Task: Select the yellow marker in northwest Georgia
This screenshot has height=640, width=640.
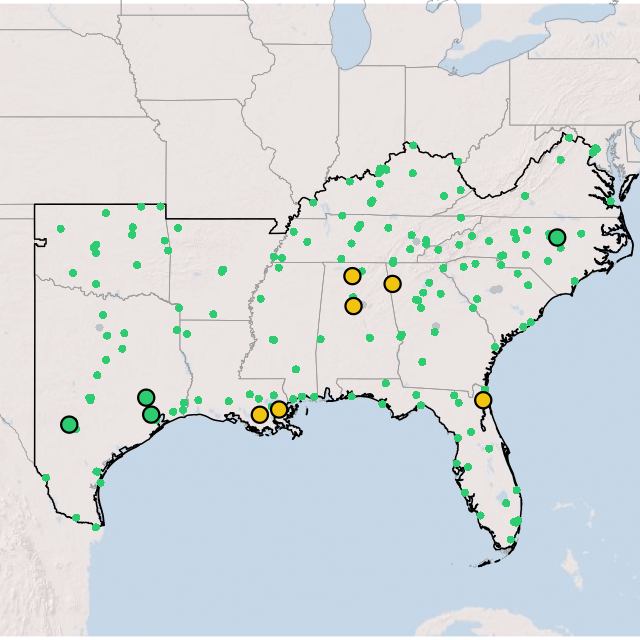Action: pos(392,284)
